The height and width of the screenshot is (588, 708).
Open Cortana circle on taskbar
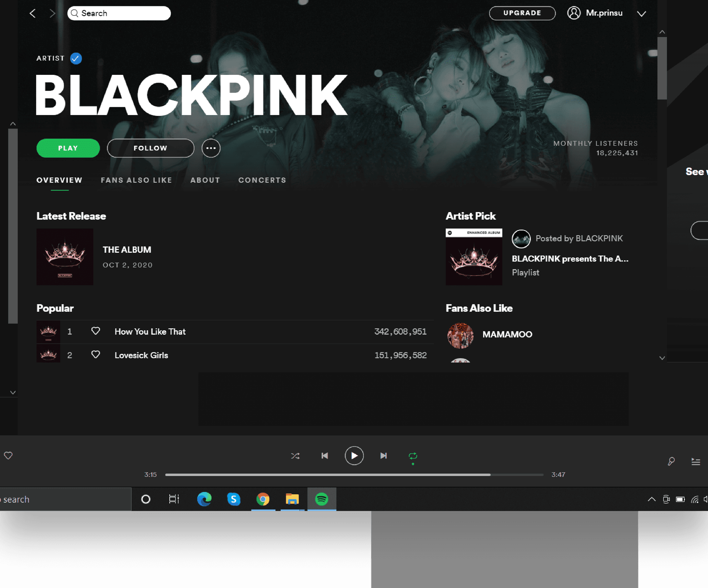pos(146,499)
